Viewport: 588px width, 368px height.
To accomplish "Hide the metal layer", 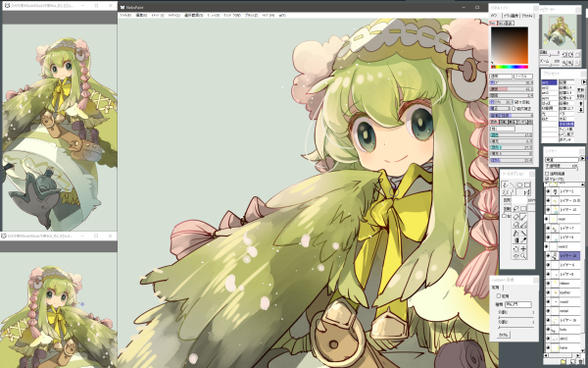I will click(548, 311).
